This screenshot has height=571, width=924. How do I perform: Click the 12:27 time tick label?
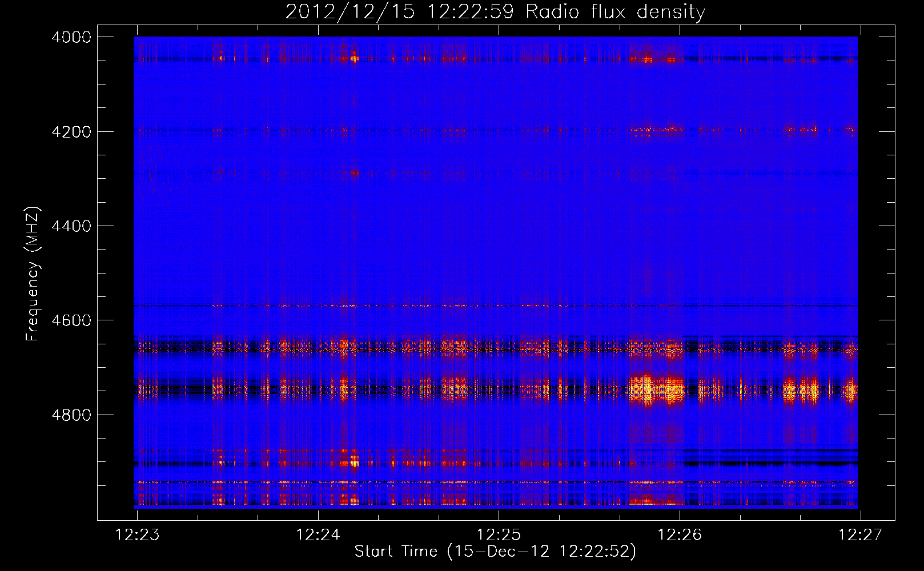tap(860, 534)
